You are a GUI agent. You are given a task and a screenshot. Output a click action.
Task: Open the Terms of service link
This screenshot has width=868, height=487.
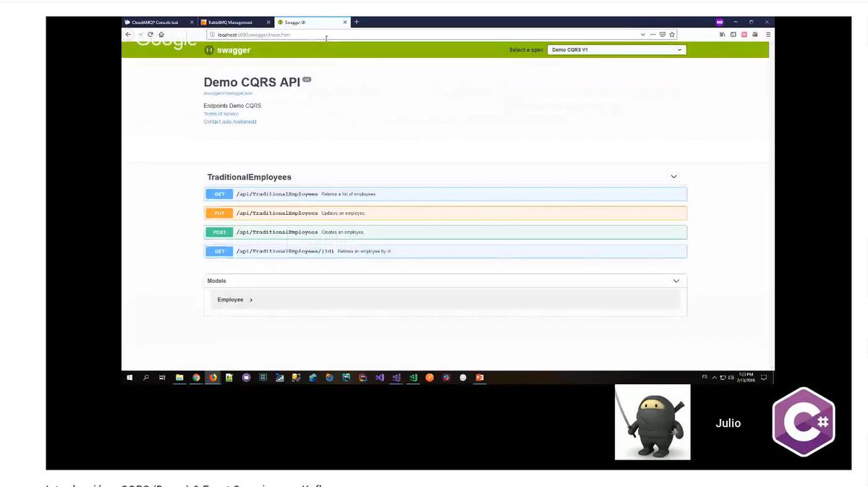pos(221,114)
